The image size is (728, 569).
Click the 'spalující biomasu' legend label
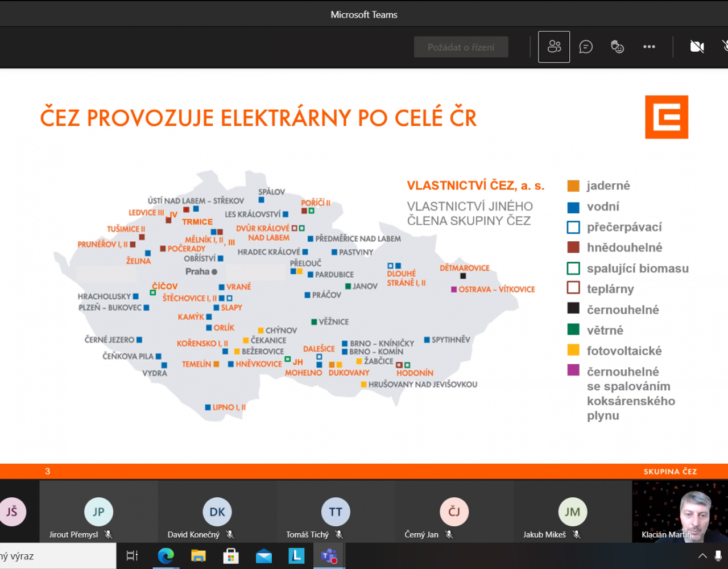(x=638, y=268)
